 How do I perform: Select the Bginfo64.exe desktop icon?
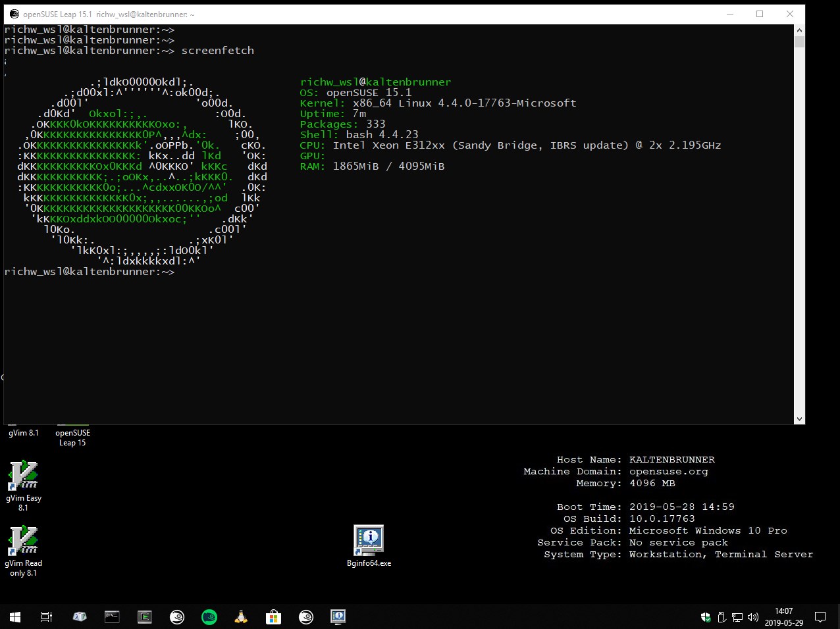[369, 545]
